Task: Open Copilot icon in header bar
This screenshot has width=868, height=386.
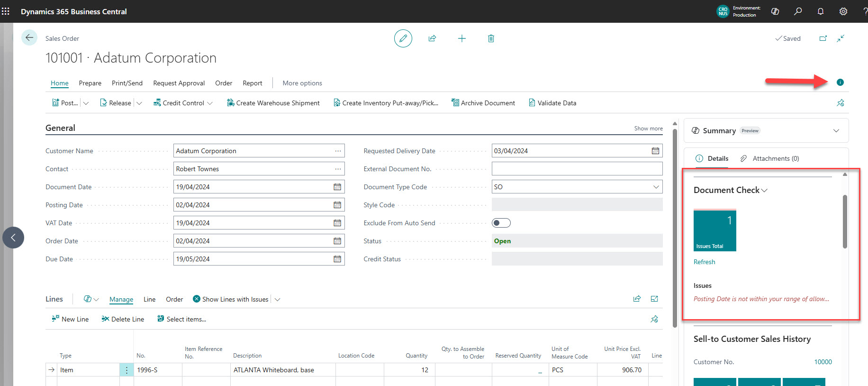Action: point(775,11)
